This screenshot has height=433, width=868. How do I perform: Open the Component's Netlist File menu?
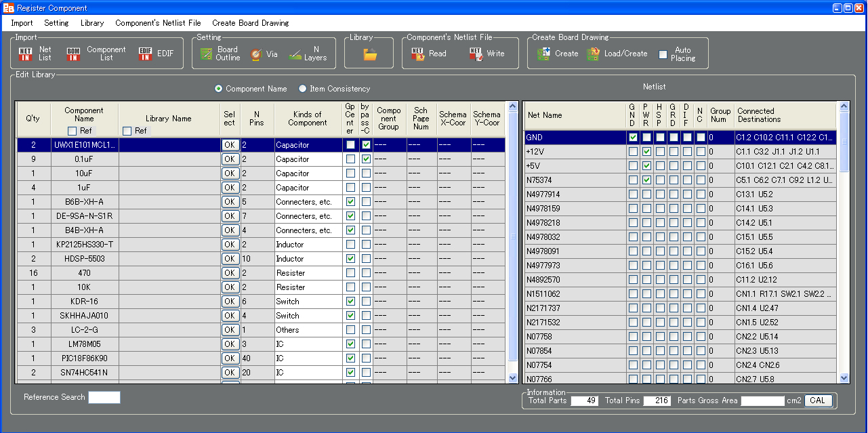pos(158,23)
